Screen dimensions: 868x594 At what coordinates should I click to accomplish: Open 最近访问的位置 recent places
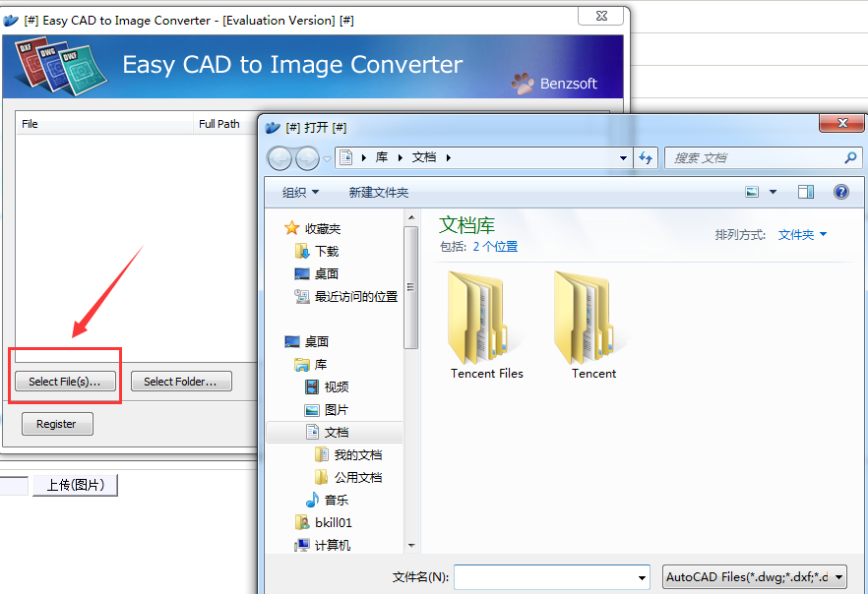(346, 297)
